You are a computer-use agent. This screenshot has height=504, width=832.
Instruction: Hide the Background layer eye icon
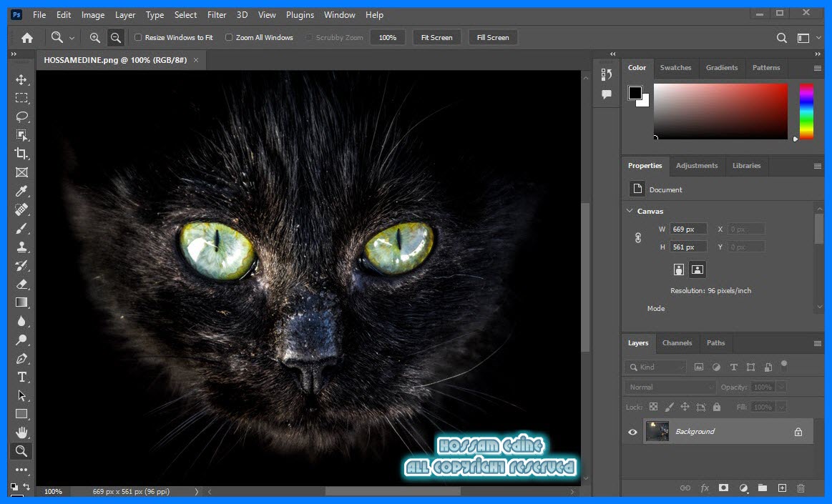(x=632, y=432)
